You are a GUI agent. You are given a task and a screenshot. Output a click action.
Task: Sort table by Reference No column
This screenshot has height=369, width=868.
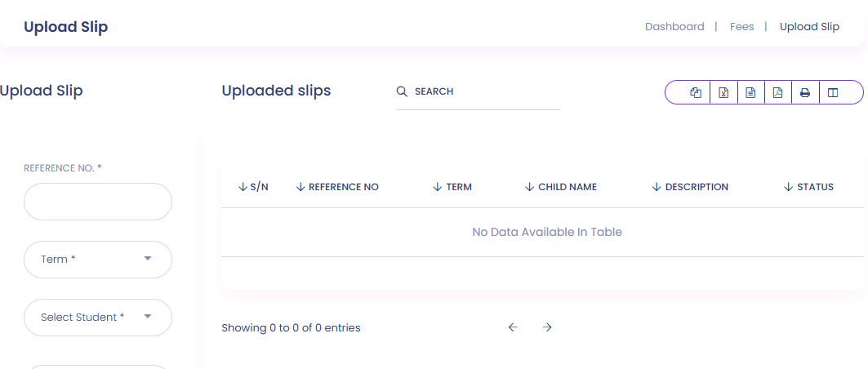(x=337, y=187)
